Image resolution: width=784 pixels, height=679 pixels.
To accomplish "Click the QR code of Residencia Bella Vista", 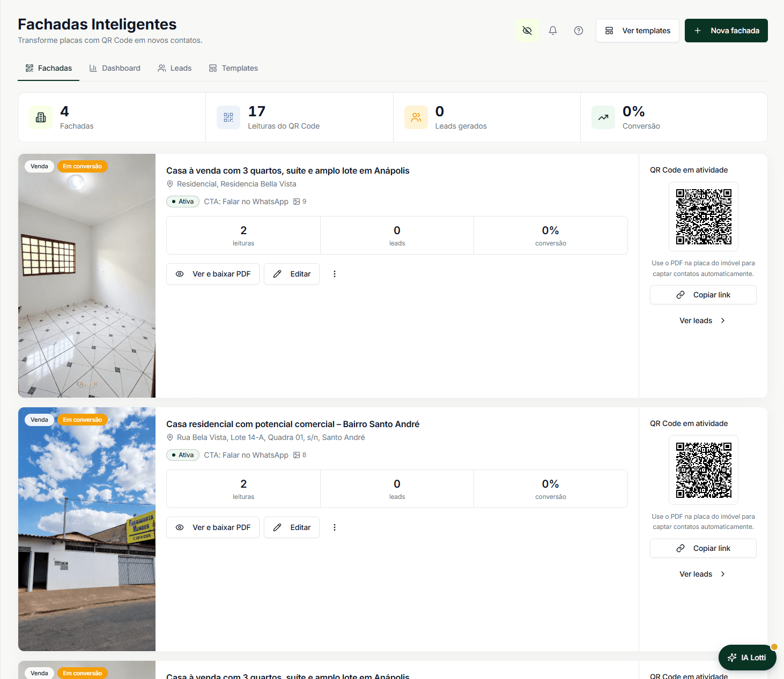I will pos(704,217).
